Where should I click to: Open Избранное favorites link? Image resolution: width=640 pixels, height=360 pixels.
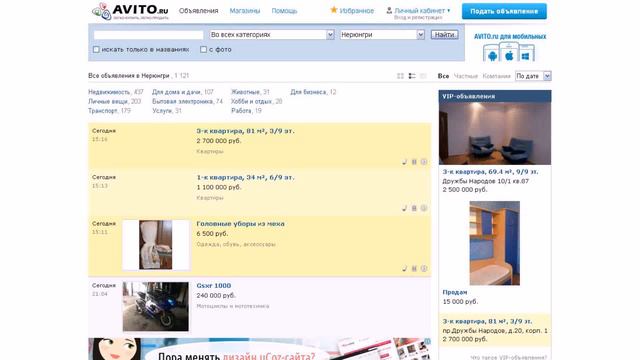(x=356, y=11)
